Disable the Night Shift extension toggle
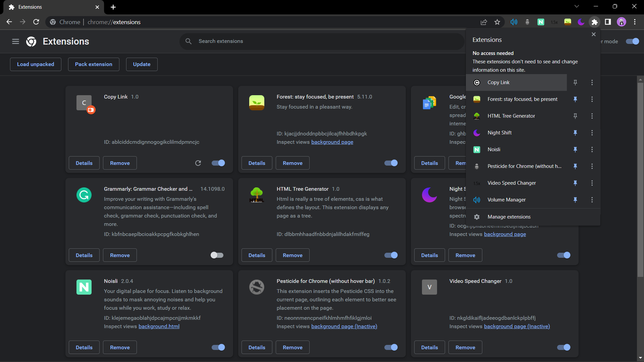Image resolution: width=644 pixels, height=362 pixels. click(x=564, y=255)
